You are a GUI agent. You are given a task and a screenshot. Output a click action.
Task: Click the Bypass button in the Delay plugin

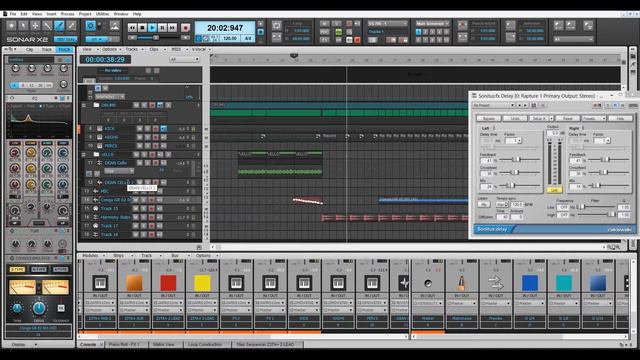coord(489,118)
